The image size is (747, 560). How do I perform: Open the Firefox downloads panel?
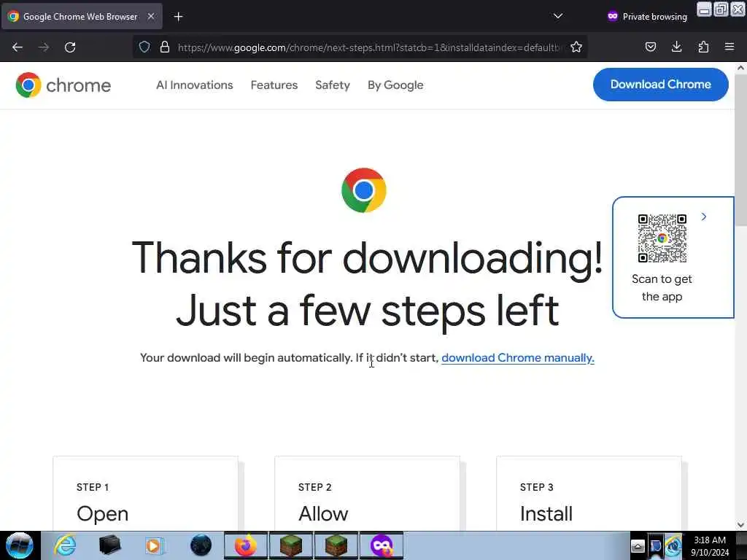[676, 47]
